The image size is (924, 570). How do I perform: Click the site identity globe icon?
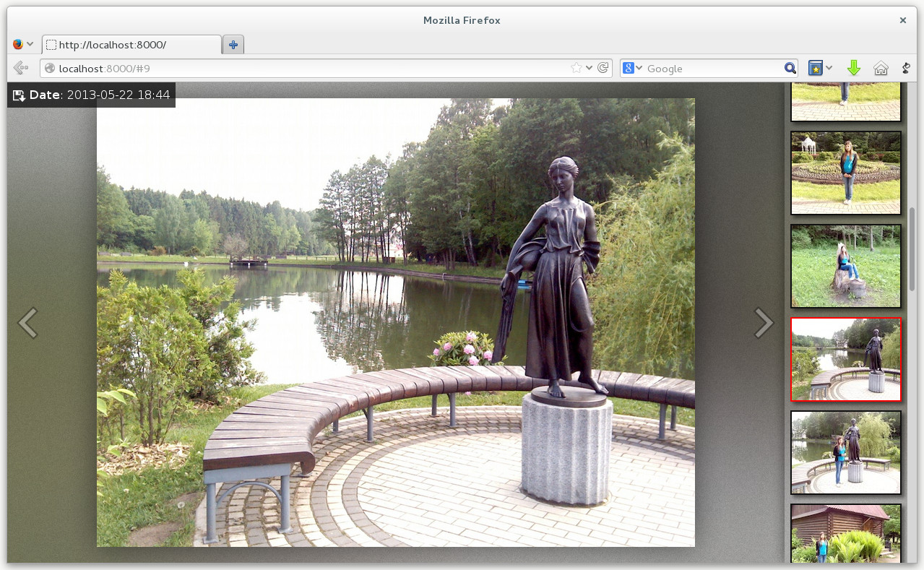[x=50, y=69]
